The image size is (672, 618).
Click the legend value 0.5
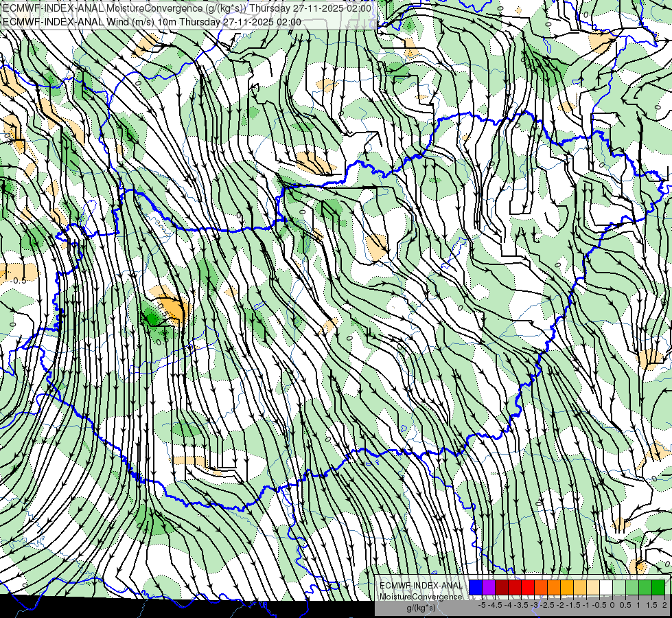[x=625, y=605]
